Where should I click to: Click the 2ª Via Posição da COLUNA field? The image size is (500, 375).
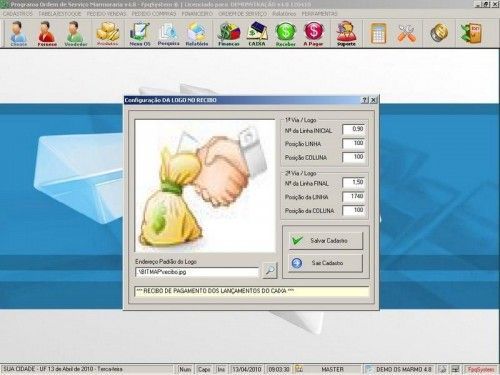(353, 210)
